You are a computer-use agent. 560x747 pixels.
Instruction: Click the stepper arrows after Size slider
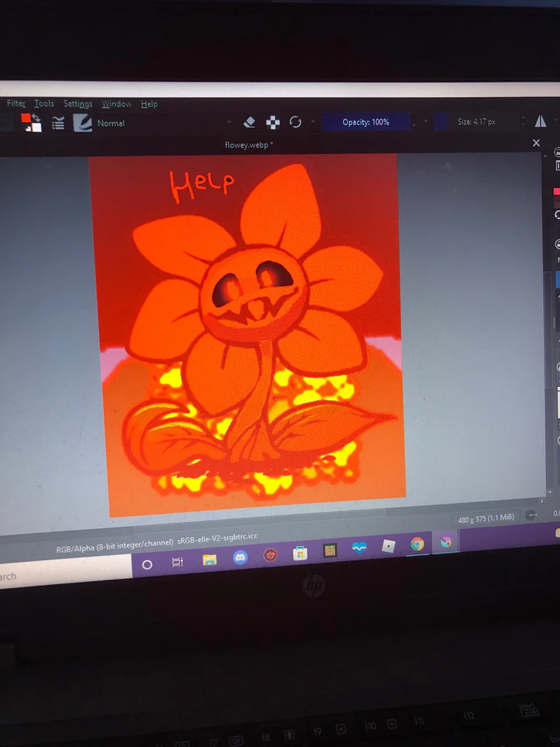click(523, 121)
